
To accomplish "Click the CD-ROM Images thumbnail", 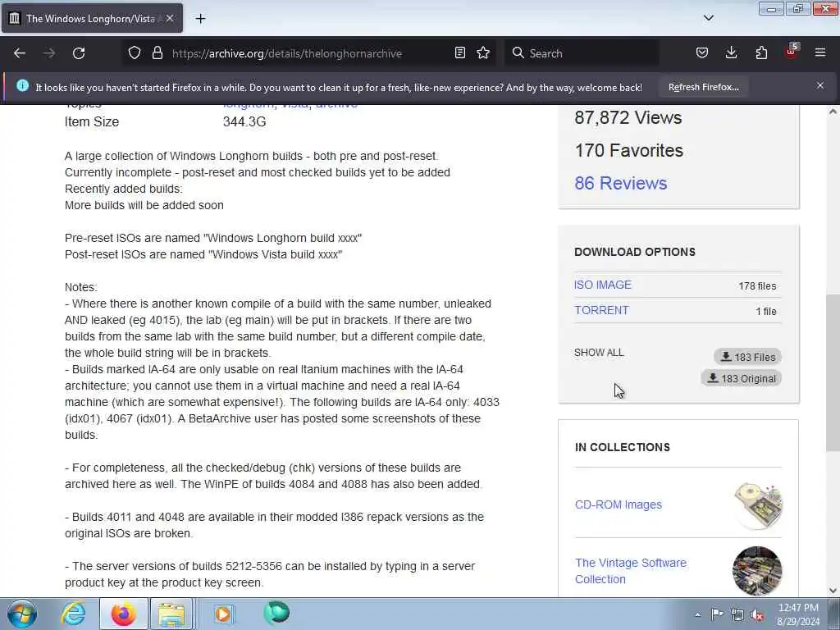I will 757,505.
